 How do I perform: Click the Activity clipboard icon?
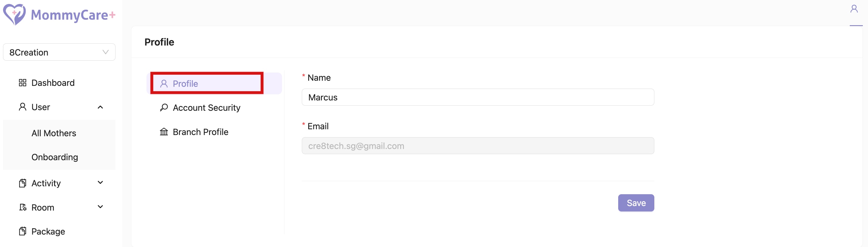tap(22, 183)
